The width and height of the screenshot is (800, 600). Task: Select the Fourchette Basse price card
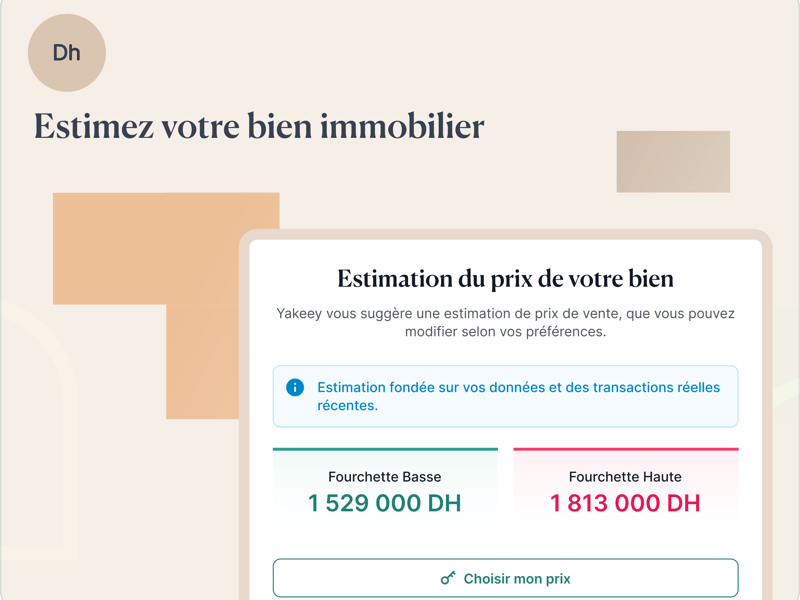(385, 490)
